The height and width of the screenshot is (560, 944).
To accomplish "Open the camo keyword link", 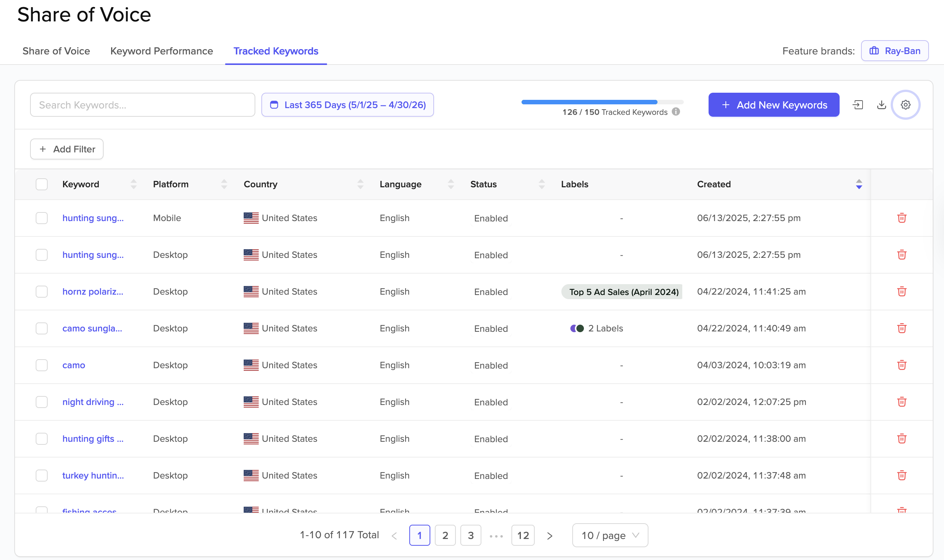I will pos(74,365).
